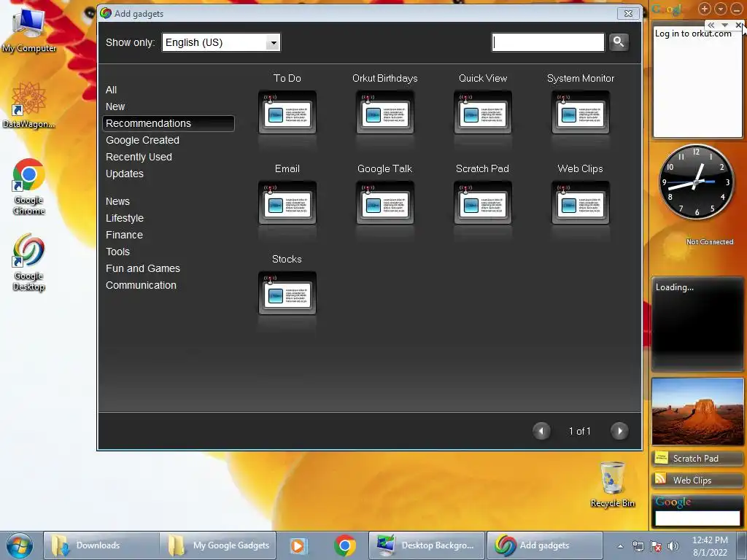Open the Show only language dropdown
This screenshot has width=747, height=560.
click(x=221, y=42)
